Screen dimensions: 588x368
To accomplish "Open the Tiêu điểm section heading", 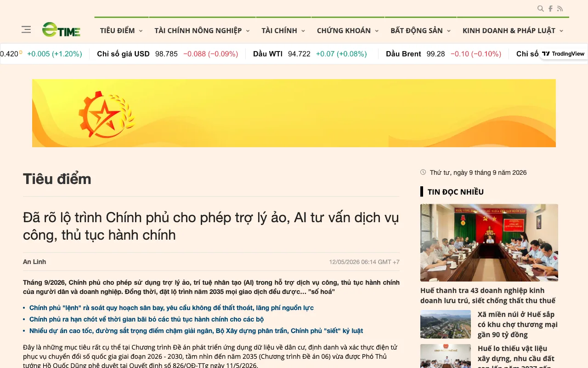I will point(57,178).
